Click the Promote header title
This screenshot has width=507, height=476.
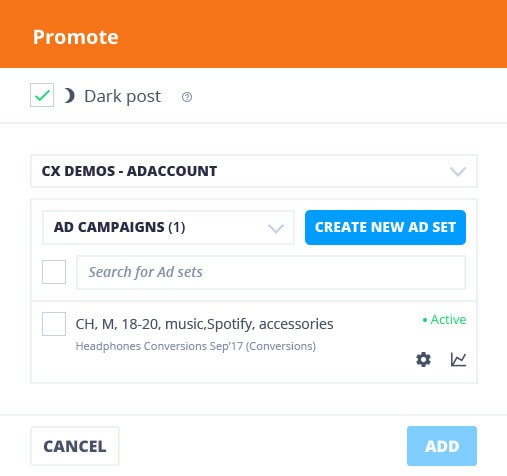76,37
